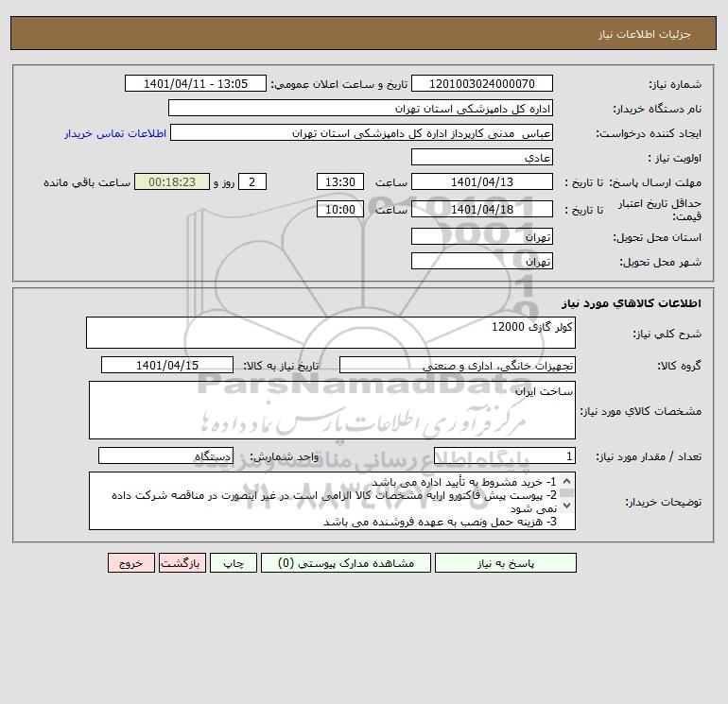Click the چاپ print button

(x=234, y=563)
